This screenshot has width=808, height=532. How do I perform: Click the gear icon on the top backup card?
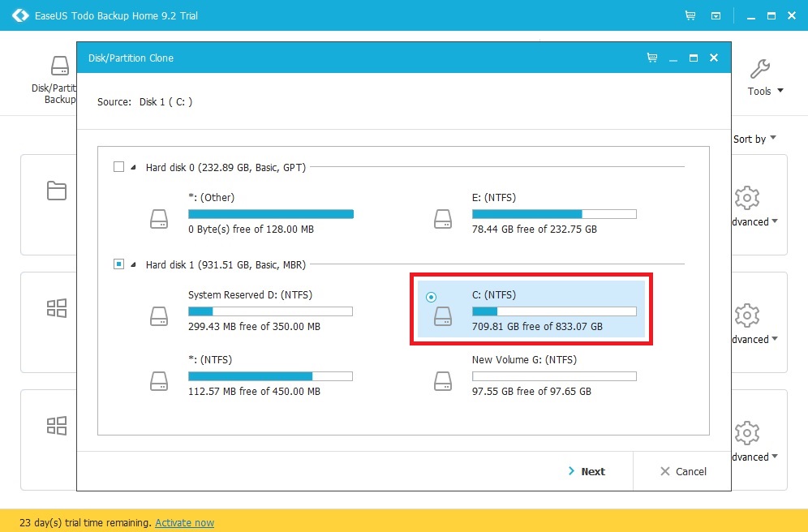pos(747,198)
